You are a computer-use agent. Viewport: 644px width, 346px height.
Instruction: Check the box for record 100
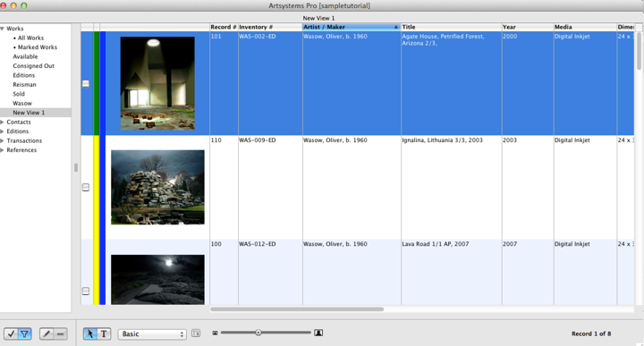86,291
